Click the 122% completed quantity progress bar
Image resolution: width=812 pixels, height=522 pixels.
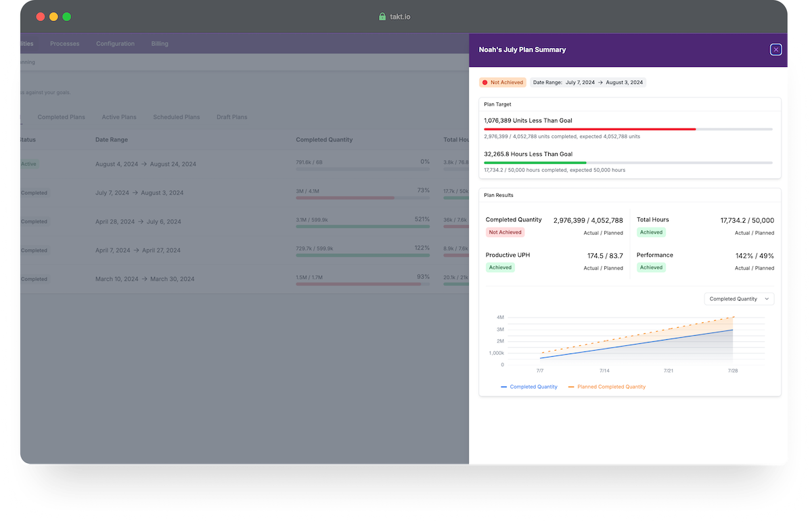point(363,255)
